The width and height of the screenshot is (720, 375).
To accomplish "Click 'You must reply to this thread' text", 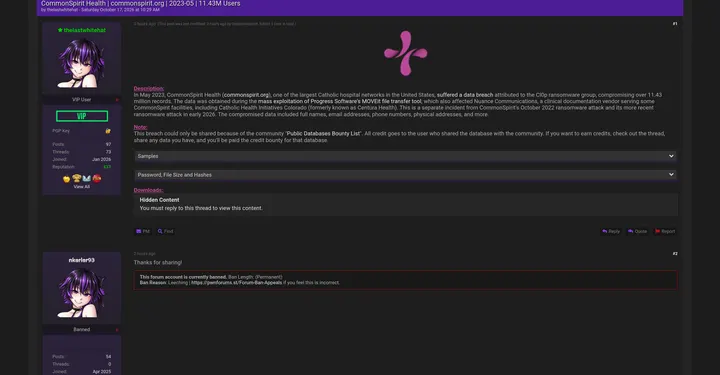I will (x=201, y=208).
